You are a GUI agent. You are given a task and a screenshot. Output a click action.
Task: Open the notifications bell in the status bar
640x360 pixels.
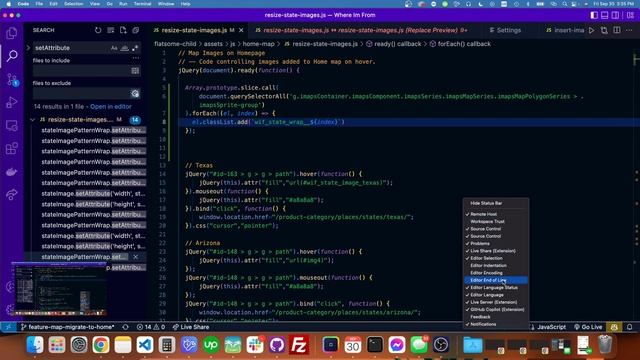pyautogui.click(x=630, y=327)
